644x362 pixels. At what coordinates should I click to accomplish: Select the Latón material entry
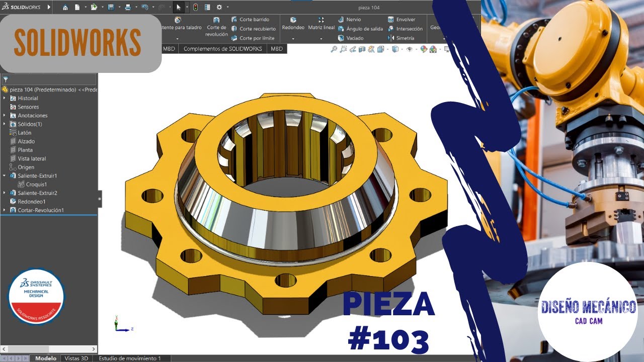(21, 133)
